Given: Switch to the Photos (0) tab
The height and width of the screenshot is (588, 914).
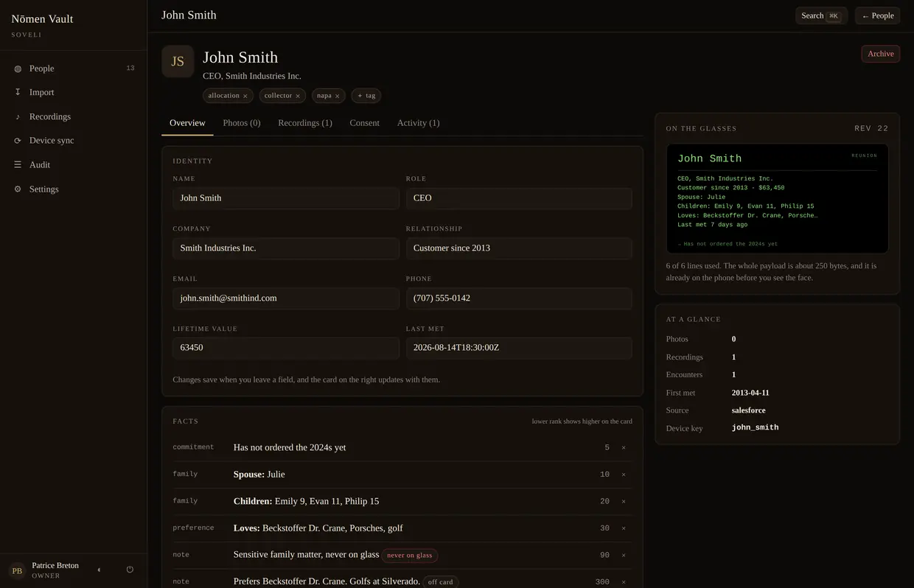Looking at the screenshot, I should coord(242,123).
